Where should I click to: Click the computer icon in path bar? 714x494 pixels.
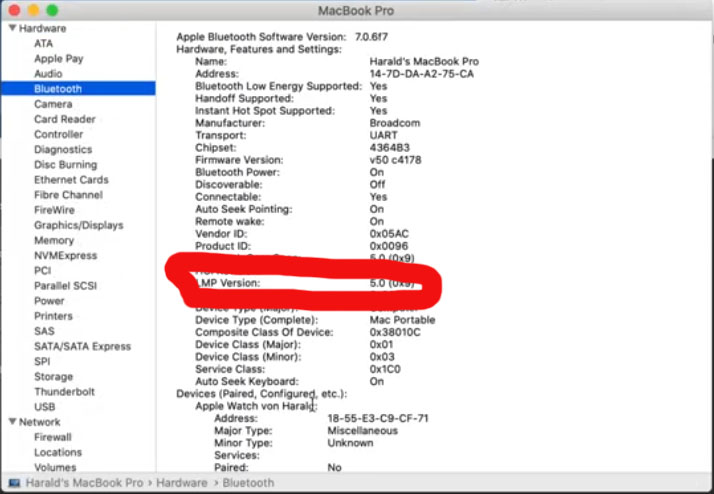pyautogui.click(x=14, y=483)
